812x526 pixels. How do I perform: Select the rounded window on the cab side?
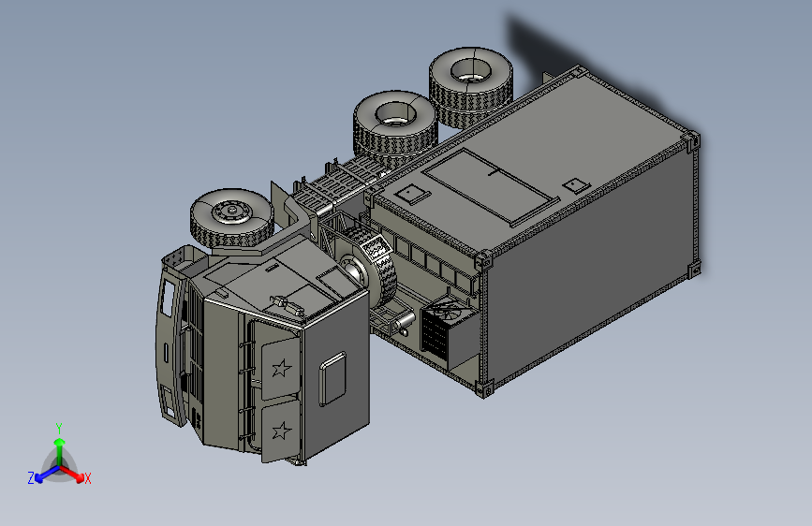(332, 378)
